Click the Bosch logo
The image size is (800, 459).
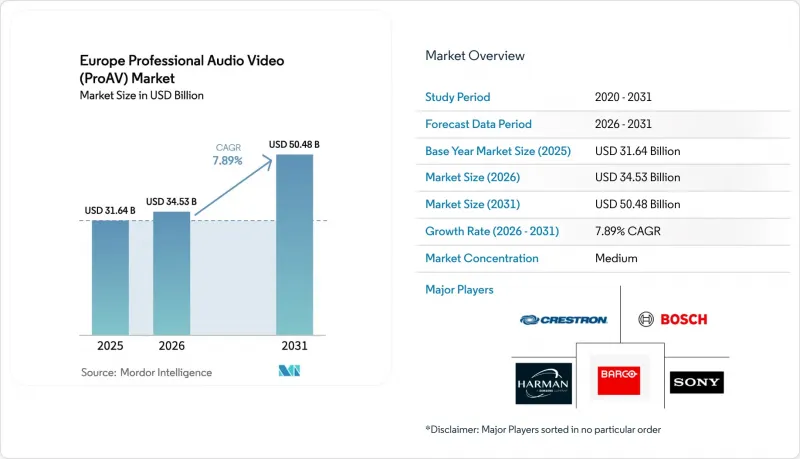point(673,319)
